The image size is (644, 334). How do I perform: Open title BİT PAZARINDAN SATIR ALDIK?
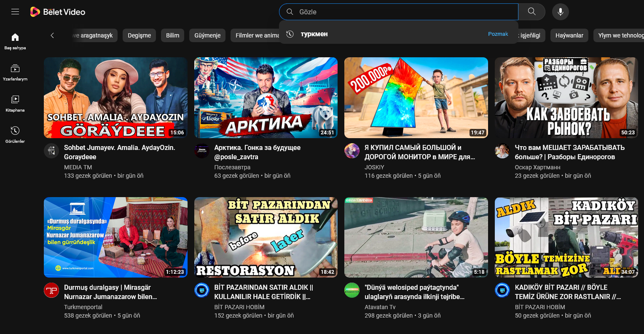coord(263,292)
